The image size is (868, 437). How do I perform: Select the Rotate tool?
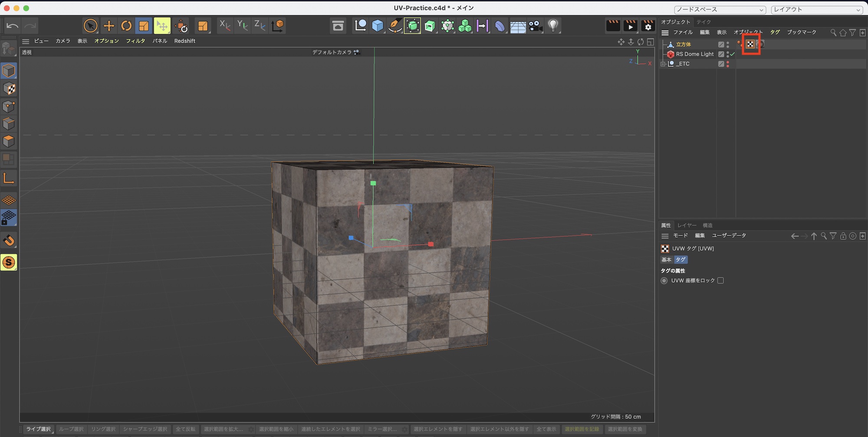(126, 26)
